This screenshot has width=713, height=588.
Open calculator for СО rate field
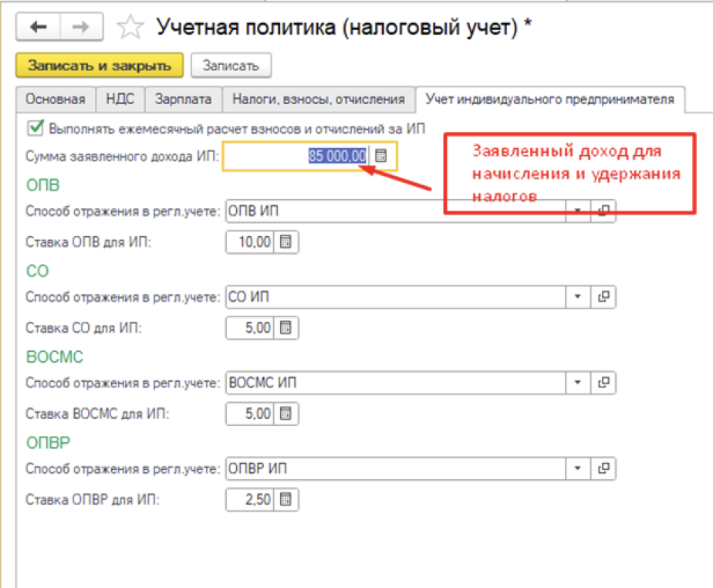point(286,328)
